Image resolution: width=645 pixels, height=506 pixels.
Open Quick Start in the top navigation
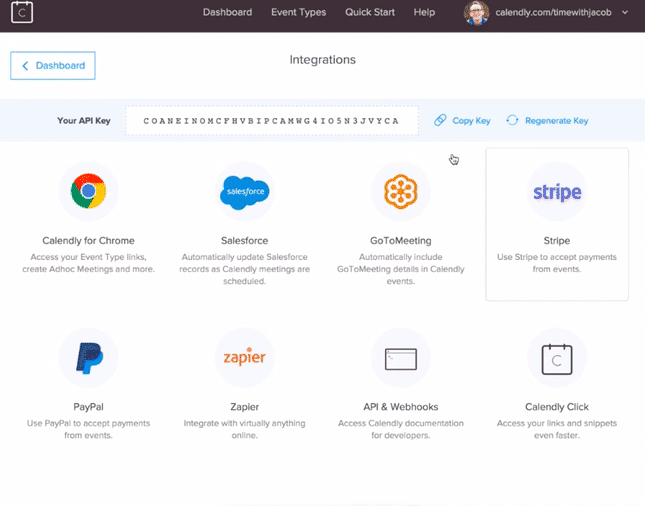point(370,12)
